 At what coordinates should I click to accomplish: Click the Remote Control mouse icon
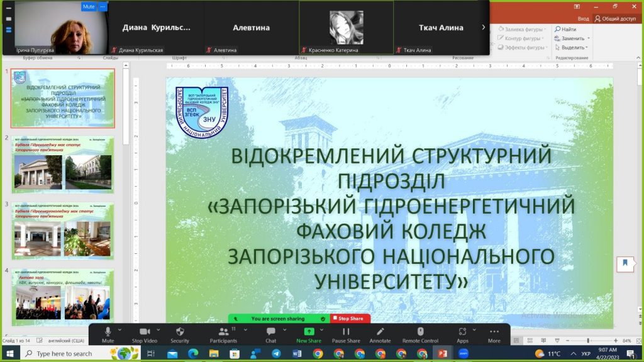[420, 332]
